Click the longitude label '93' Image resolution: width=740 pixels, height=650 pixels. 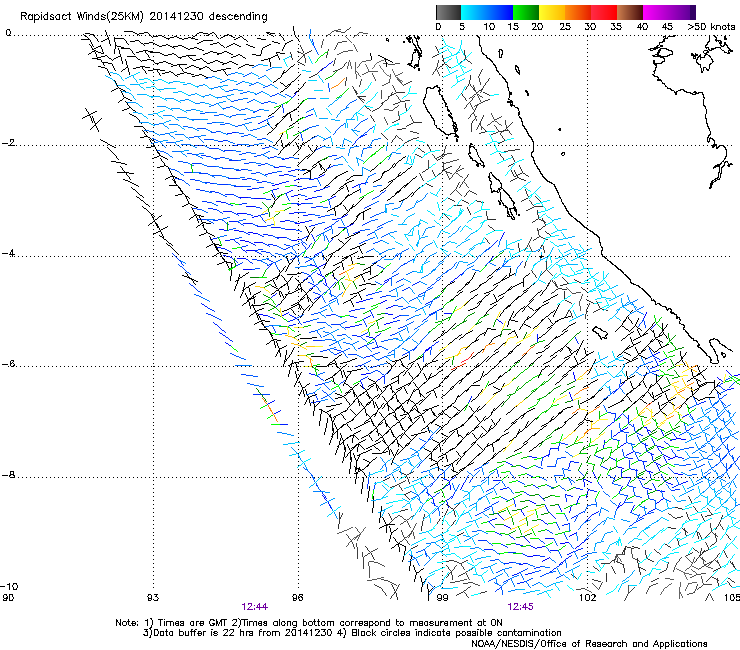[153, 598]
